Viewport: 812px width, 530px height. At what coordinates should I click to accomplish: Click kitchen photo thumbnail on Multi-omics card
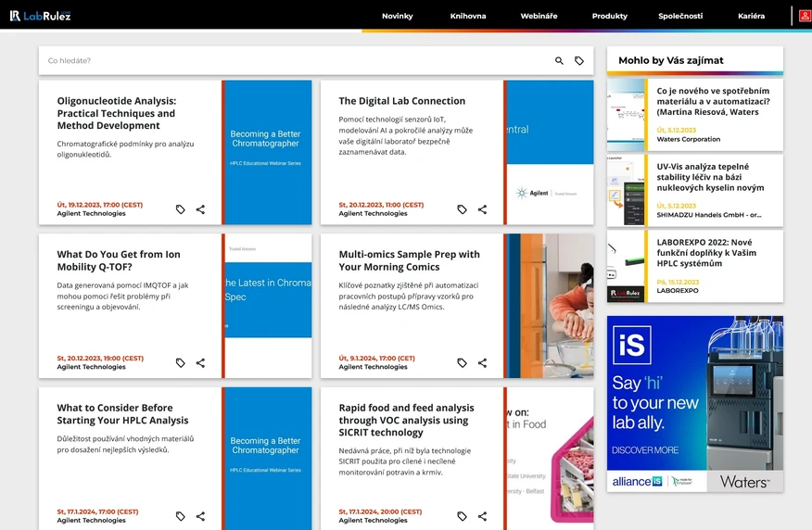pyautogui.click(x=549, y=306)
